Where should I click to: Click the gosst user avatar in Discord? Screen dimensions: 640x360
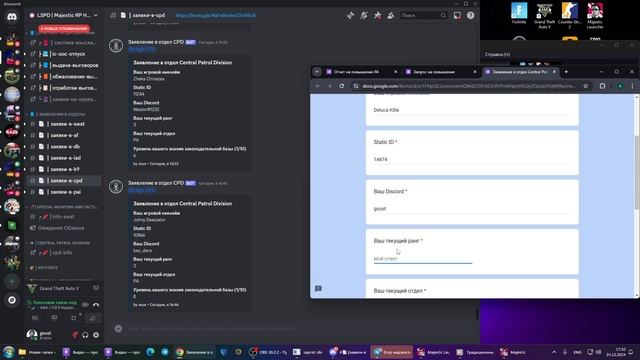click(32, 334)
